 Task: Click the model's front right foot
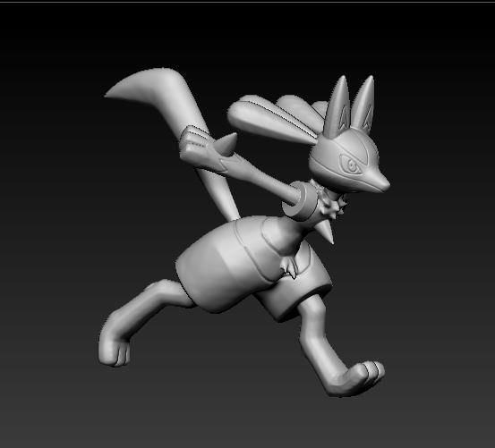356,379
